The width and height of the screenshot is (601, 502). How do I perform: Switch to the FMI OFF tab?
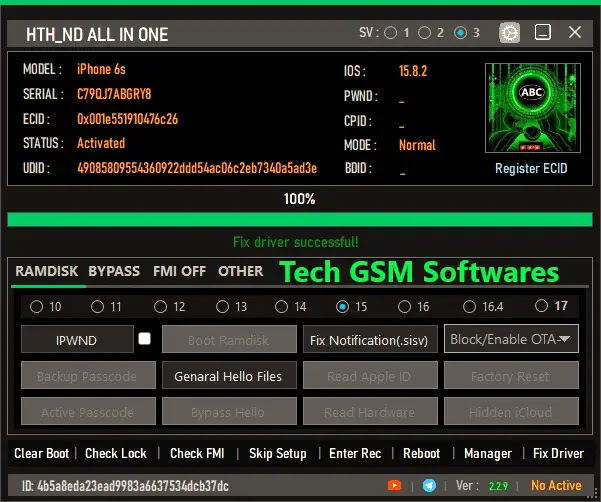(x=179, y=271)
